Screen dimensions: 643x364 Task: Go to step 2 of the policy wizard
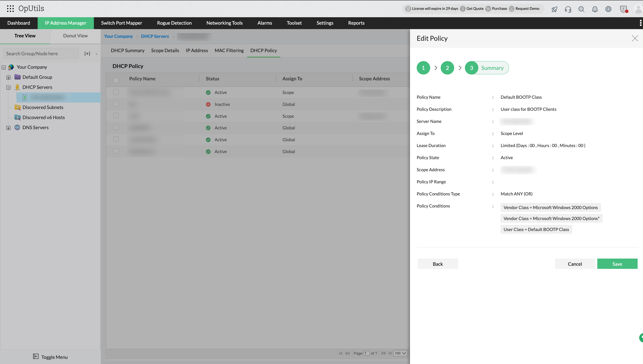447,68
